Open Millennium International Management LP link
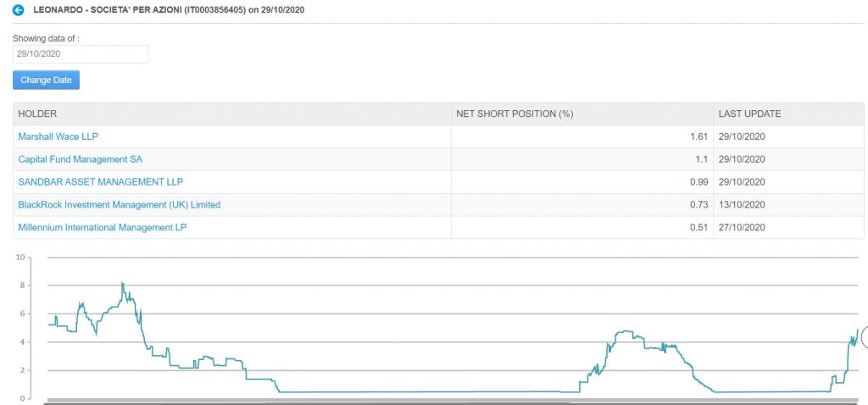 (103, 227)
